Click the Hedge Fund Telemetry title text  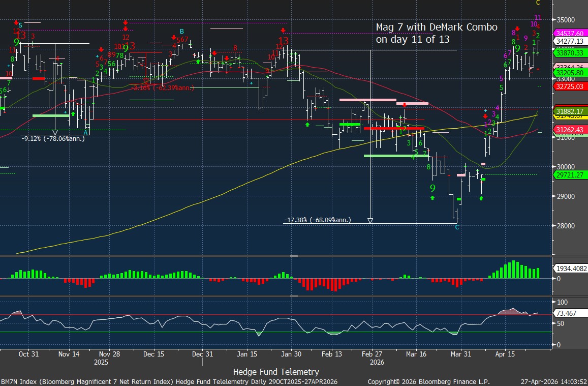[x=276, y=372]
